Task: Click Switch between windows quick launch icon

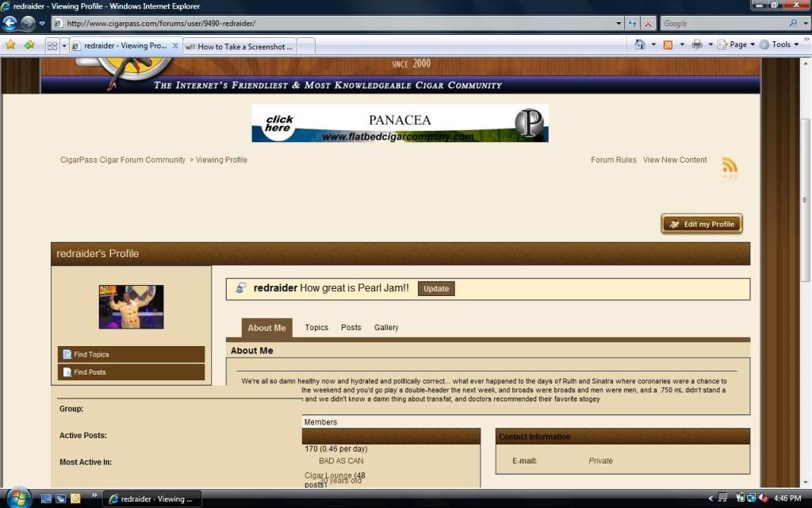Action: 60,498
